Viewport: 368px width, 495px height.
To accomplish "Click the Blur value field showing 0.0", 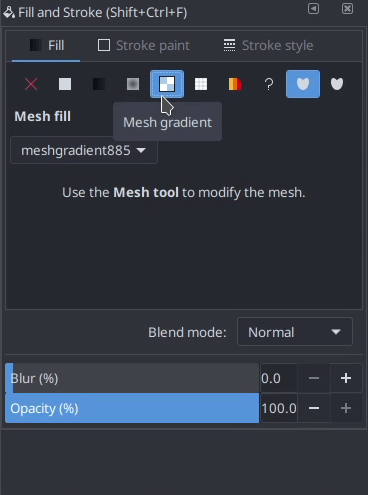I will click(279, 378).
